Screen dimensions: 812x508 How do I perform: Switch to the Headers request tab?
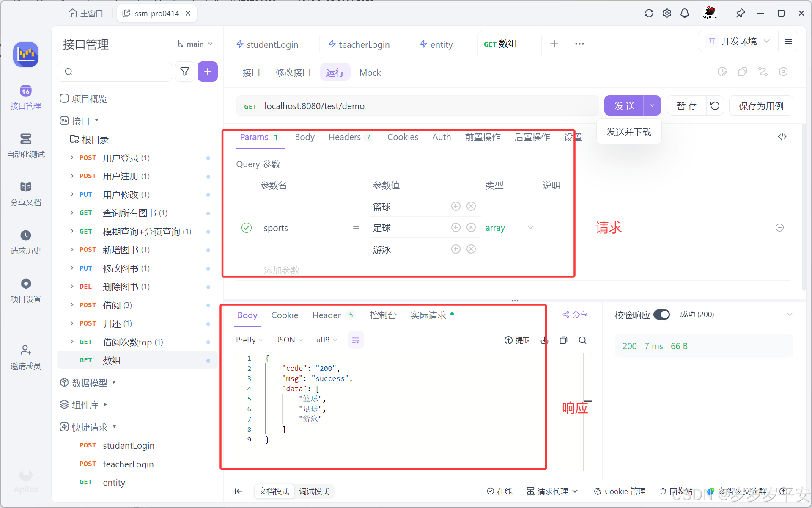[x=345, y=137]
